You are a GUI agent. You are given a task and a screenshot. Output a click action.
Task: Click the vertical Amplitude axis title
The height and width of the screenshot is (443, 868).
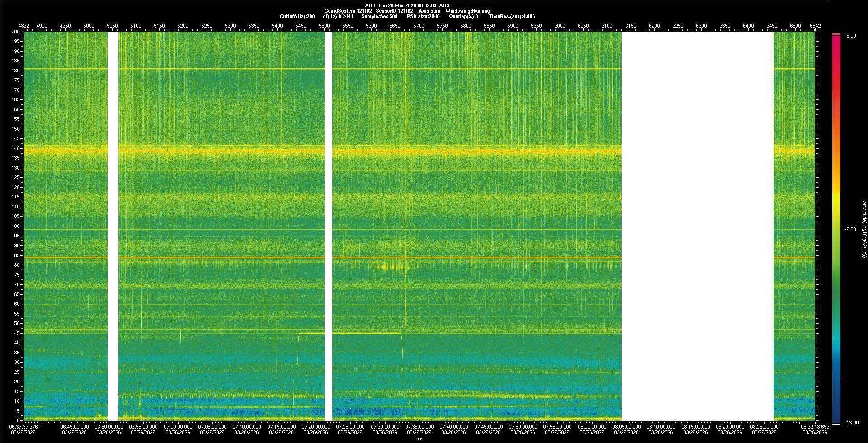point(864,229)
